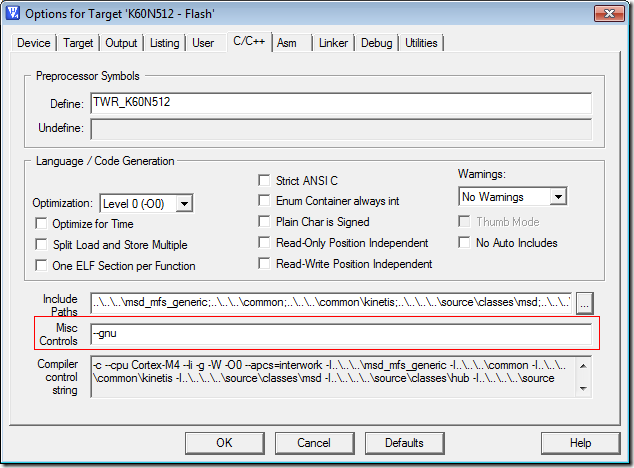Switch to the Device tab
Image resolution: width=634 pixels, height=468 pixels.
tap(34, 43)
